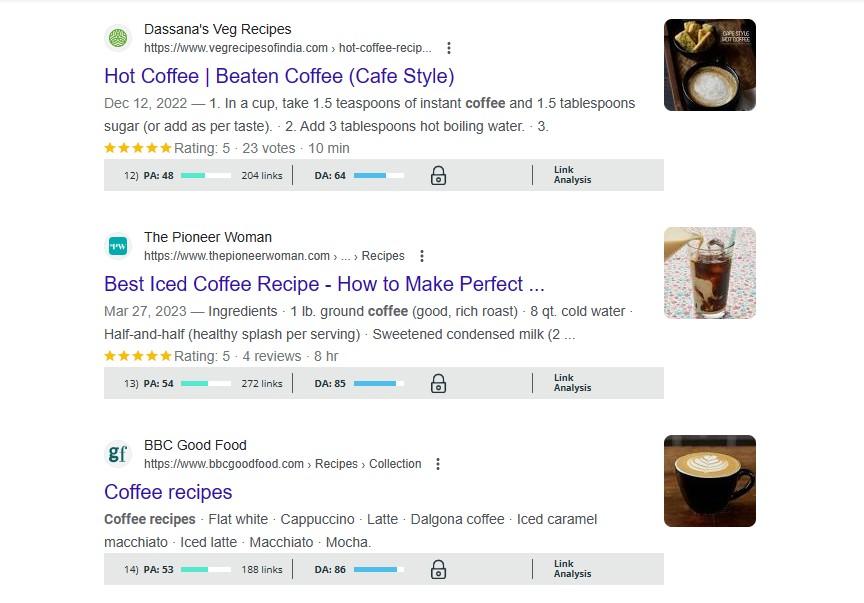Image resolution: width=864 pixels, height=603 pixels.
Task: Click the DA: 64 label
Action: (330, 175)
